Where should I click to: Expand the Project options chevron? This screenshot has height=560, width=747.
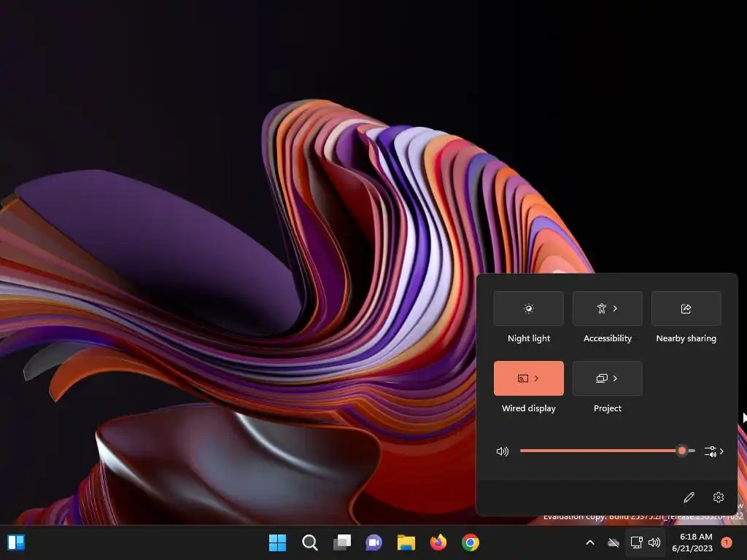click(x=615, y=378)
